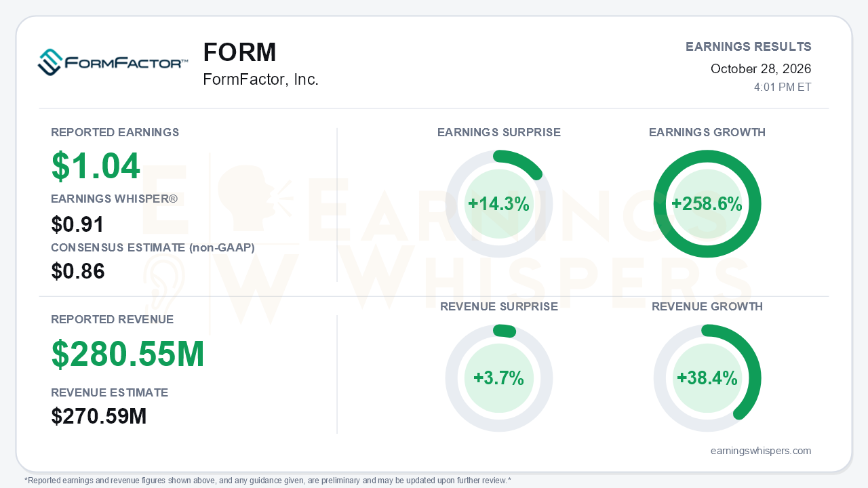Click the +258.6% earnings growth gauge
The image size is (868, 488).
click(x=707, y=204)
